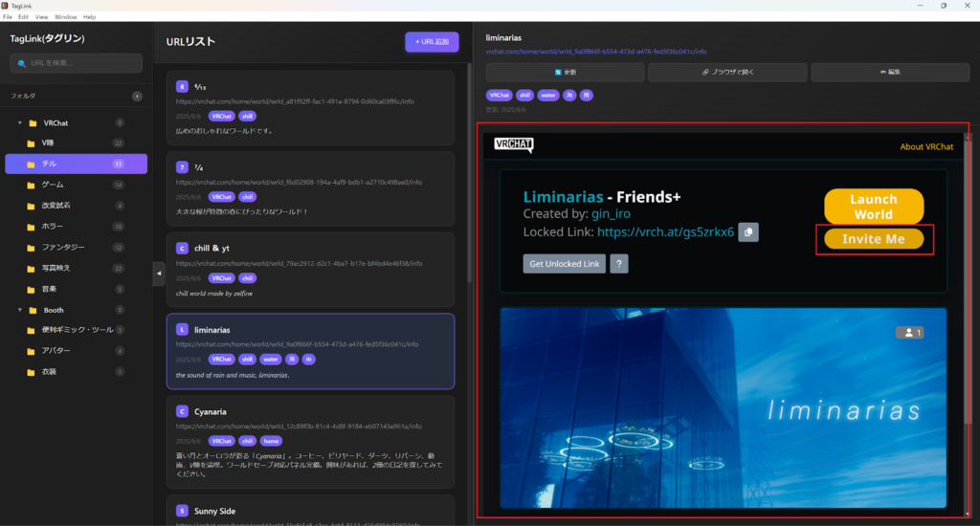Click the +URL追加 button

[x=432, y=42]
